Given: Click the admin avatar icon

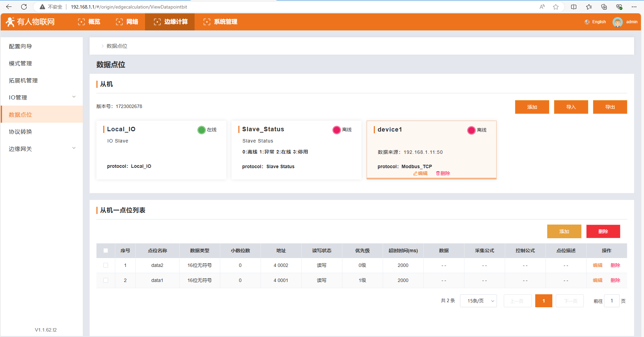Looking at the screenshot, I should click(617, 22).
